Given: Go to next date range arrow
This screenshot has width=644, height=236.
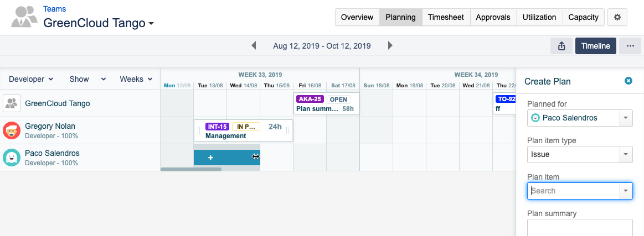Looking at the screenshot, I should coord(390,46).
